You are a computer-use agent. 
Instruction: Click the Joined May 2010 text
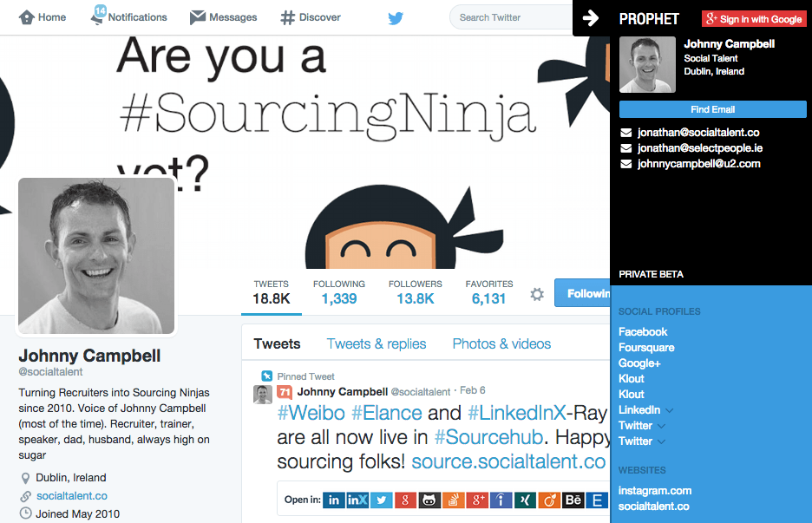point(78,513)
